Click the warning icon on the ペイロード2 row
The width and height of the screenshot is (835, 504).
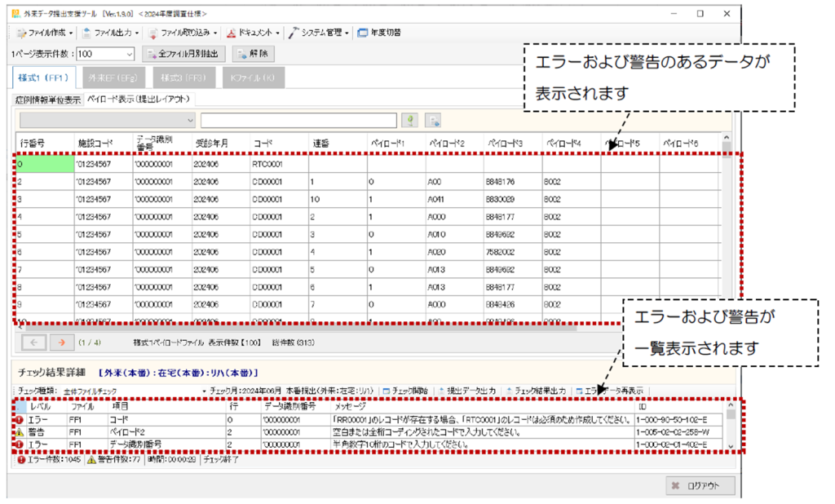pos(20,432)
